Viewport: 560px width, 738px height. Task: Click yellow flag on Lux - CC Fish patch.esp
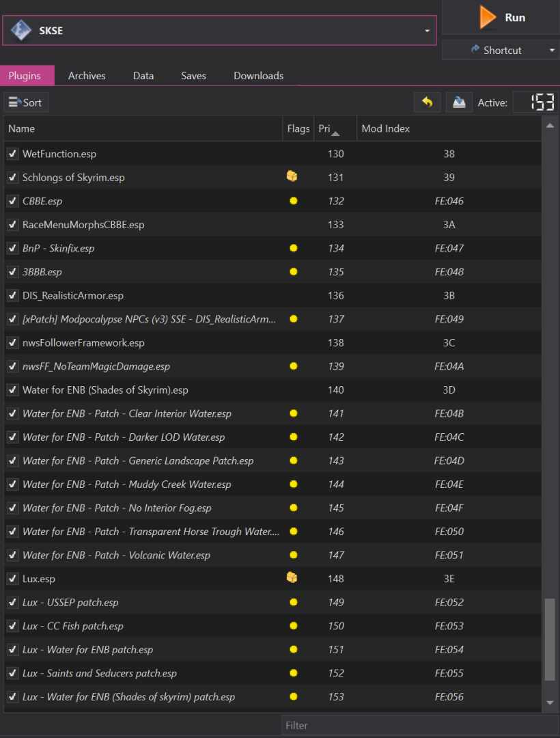[294, 625]
